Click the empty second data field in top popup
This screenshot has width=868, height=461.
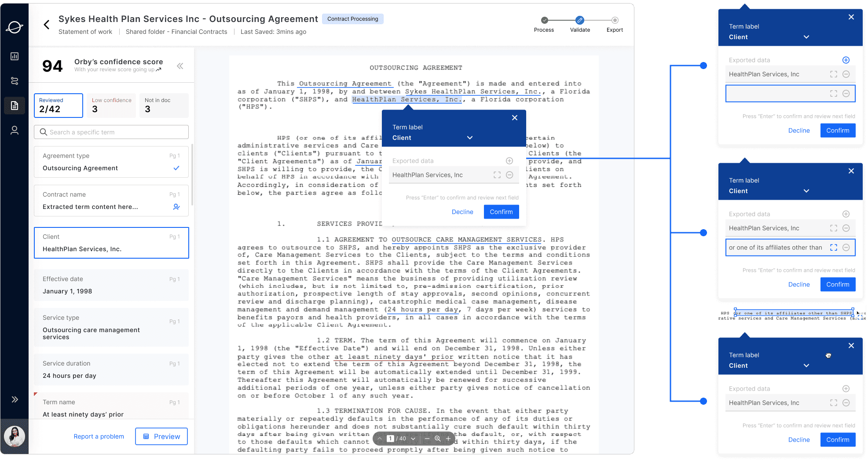tap(791, 94)
